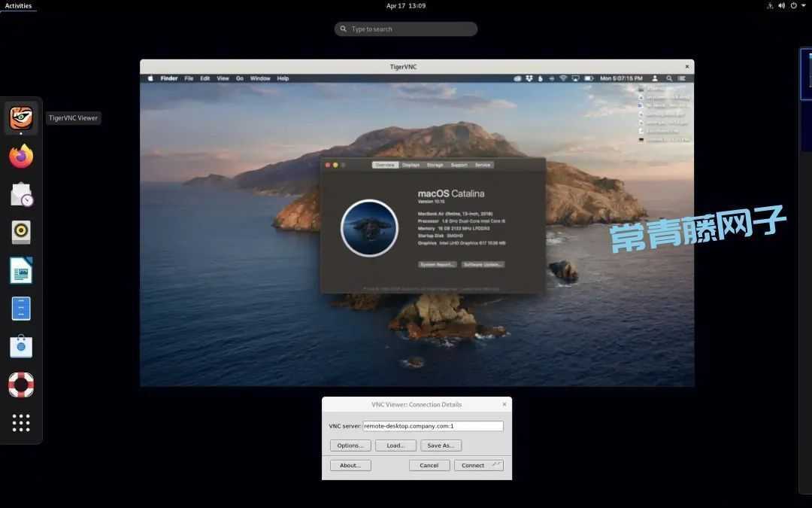
Task: Show all applications grid
Action: [x=21, y=423]
